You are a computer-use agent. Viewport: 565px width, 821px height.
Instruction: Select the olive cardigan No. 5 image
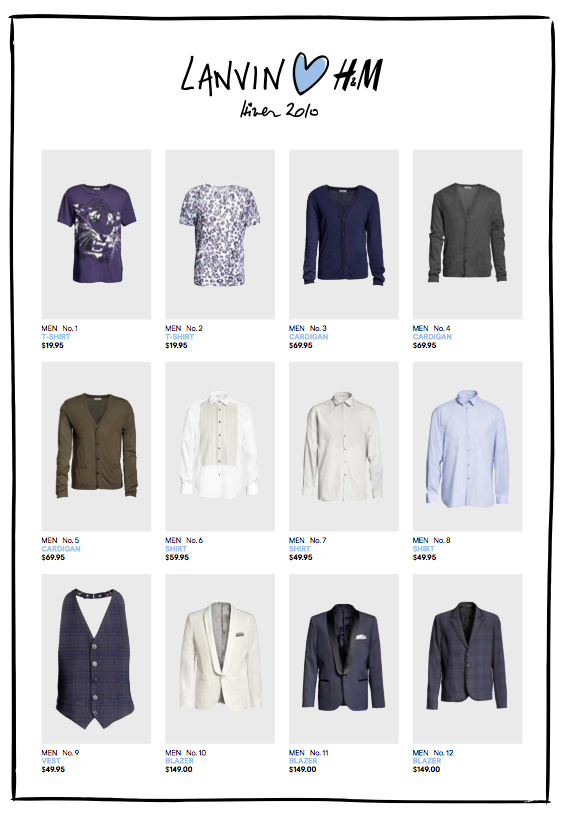[96, 447]
